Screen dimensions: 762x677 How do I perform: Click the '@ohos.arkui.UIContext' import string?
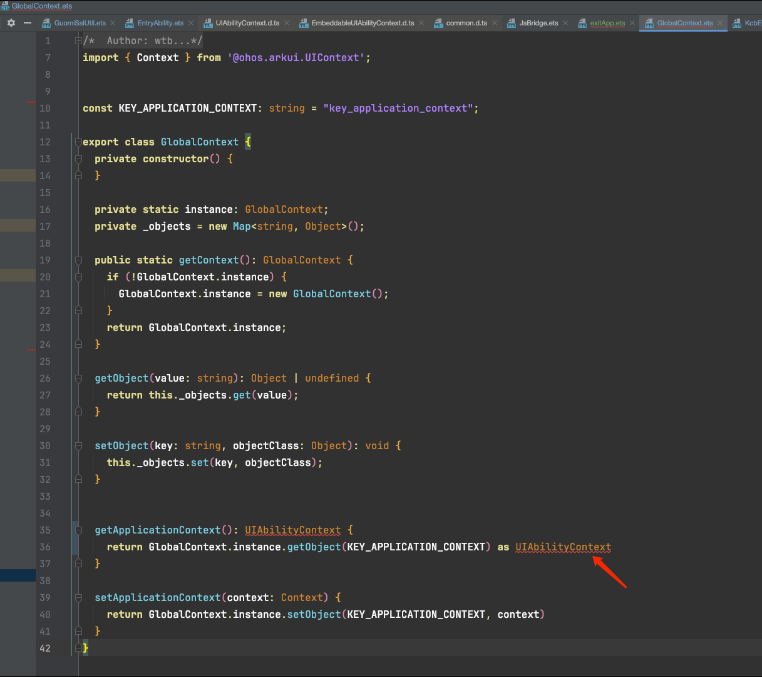tap(298, 58)
